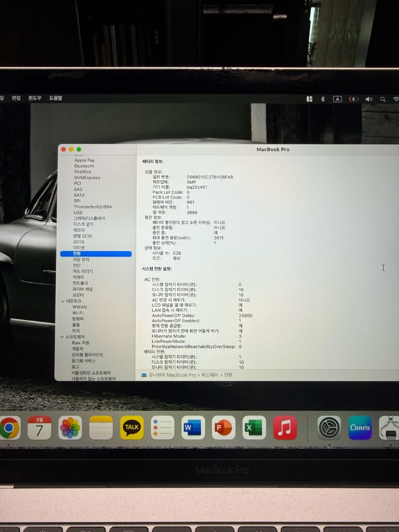Screen dimensions: 399x532
Task: Open Canva from the dock
Action: pos(360,427)
